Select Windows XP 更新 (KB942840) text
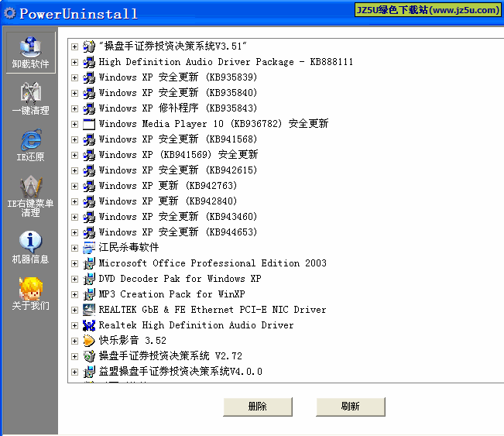Screen dimensions: 504x436 (168, 201)
